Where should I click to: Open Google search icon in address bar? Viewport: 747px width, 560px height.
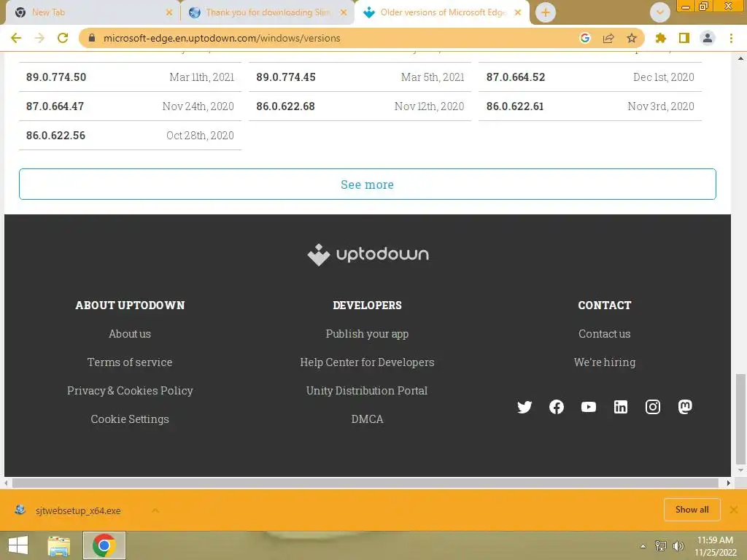(x=585, y=38)
